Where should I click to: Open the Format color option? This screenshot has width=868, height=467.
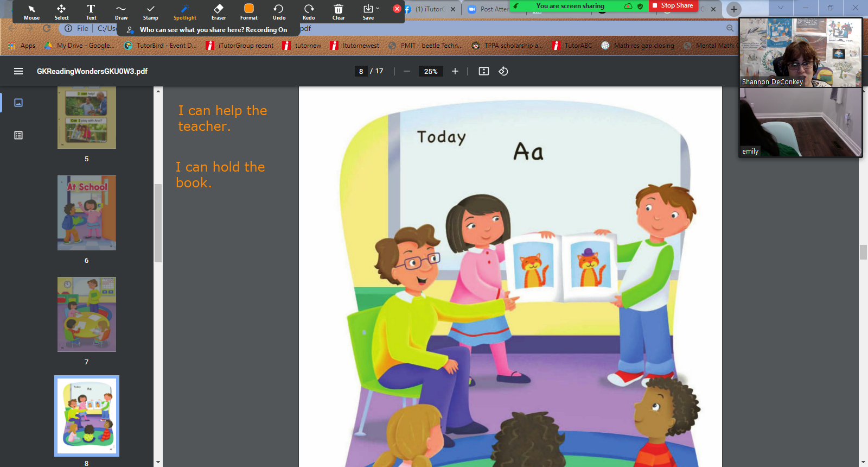[249, 12]
